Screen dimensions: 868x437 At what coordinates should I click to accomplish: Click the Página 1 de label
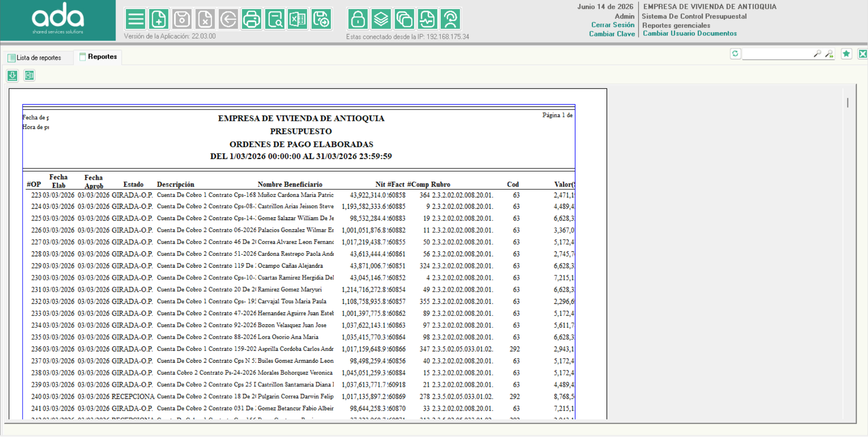tap(557, 115)
